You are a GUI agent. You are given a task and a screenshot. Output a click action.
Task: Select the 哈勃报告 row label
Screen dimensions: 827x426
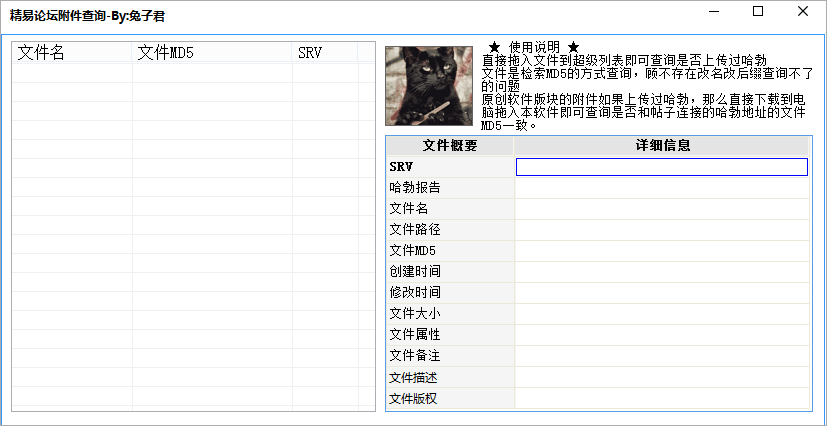pyautogui.click(x=450, y=188)
